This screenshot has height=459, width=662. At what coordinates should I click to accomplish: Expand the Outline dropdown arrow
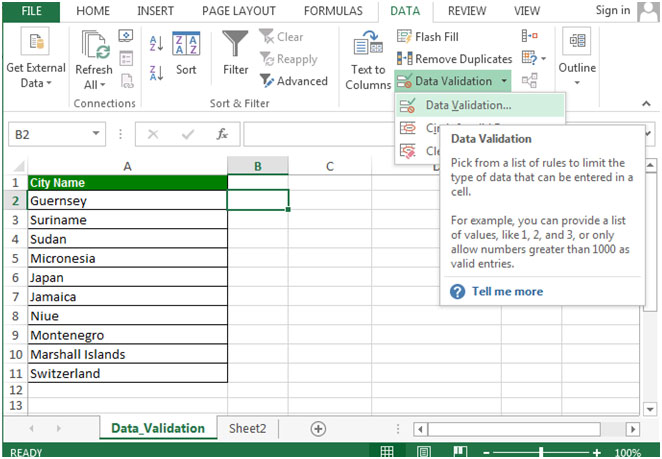pyautogui.click(x=577, y=83)
